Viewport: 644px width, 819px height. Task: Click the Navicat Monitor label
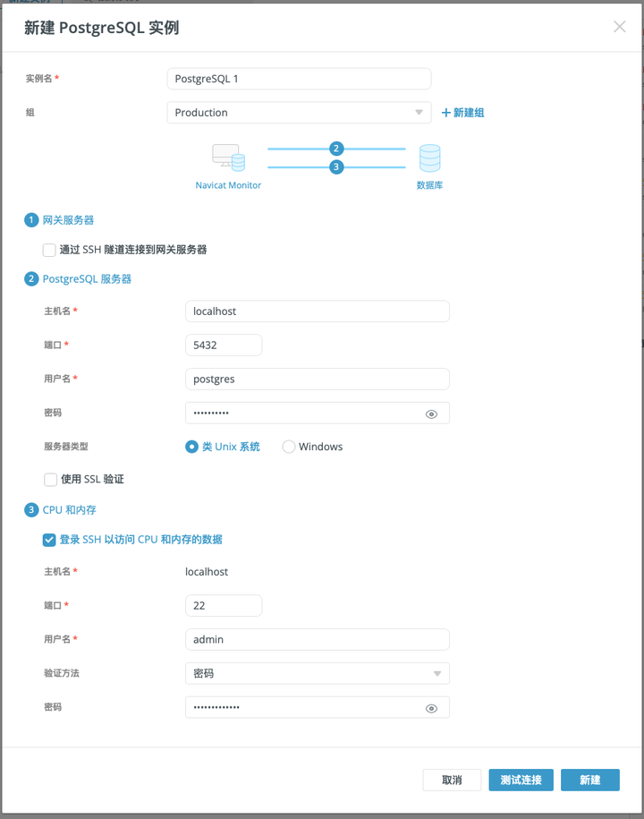point(229,185)
